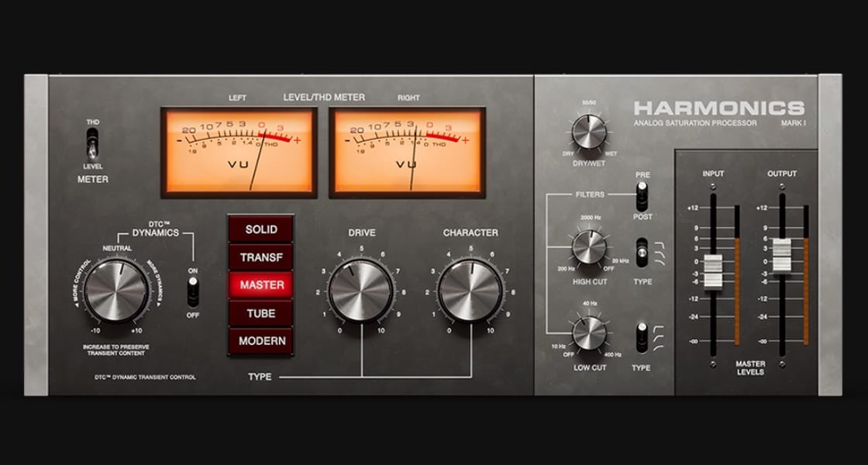Click the DTC Dynamics knob

(x=117, y=291)
